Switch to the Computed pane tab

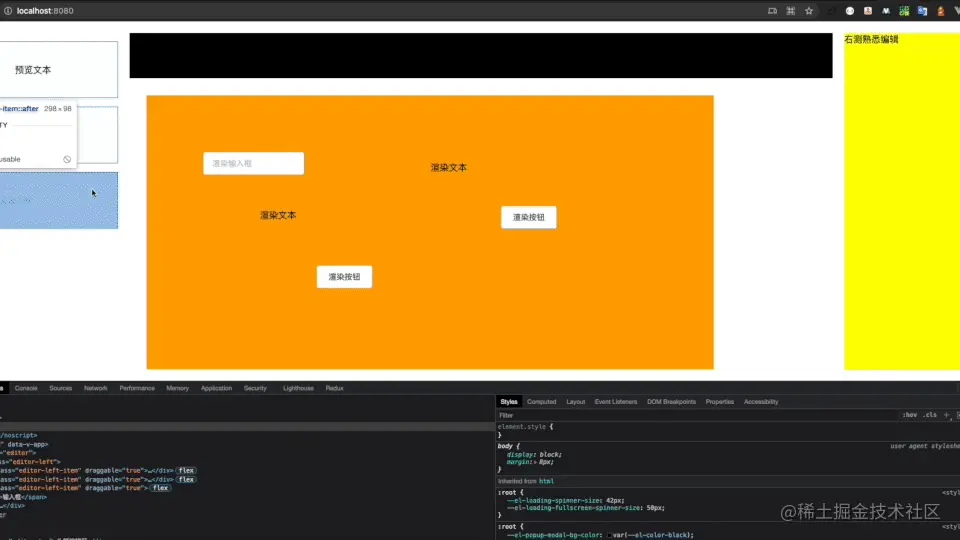click(541, 402)
